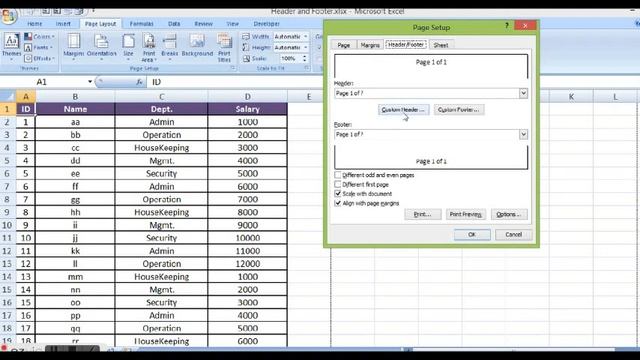Click the cell containing 12000
640x360 pixels.
click(x=248, y=264)
